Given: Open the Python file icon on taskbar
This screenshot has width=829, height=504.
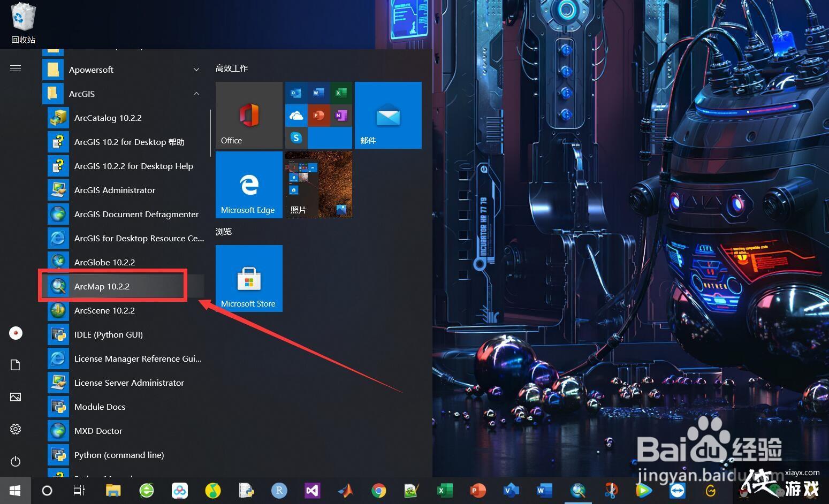Looking at the screenshot, I should pyautogui.click(x=246, y=491).
